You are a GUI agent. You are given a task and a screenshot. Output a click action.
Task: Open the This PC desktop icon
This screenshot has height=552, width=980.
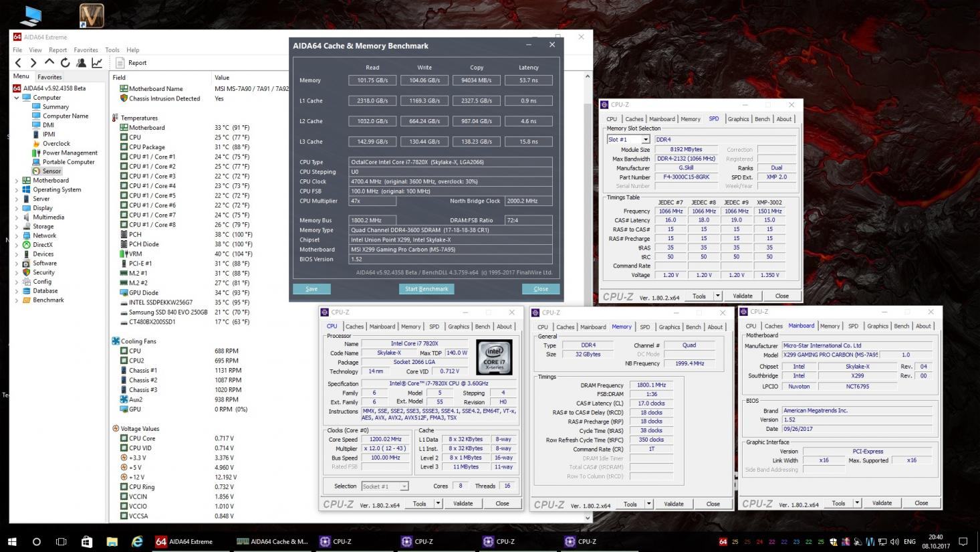click(31, 15)
